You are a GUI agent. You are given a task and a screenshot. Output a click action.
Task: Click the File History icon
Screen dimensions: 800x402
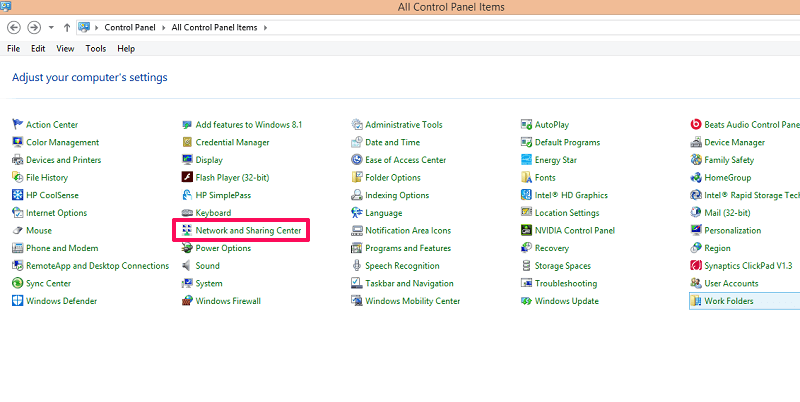17,178
